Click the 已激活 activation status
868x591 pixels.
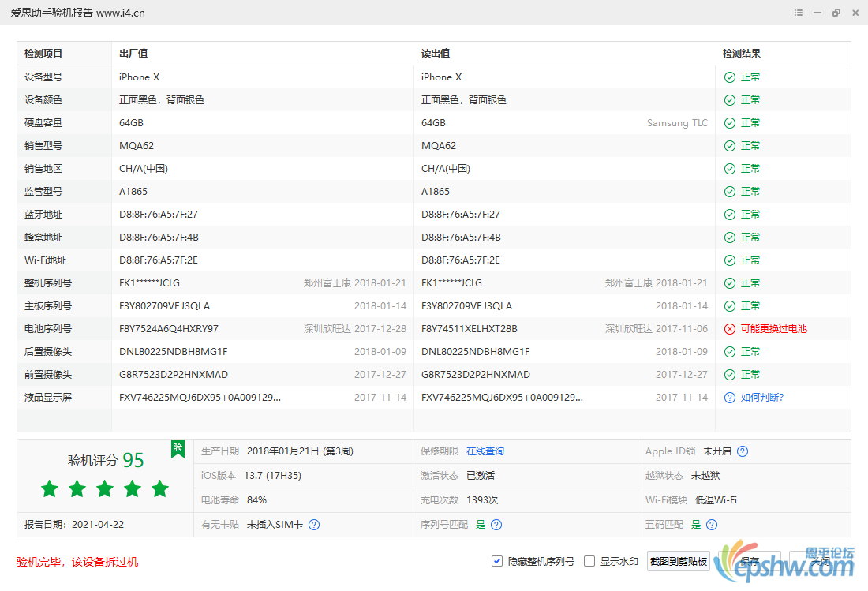pyautogui.click(x=481, y=476)
